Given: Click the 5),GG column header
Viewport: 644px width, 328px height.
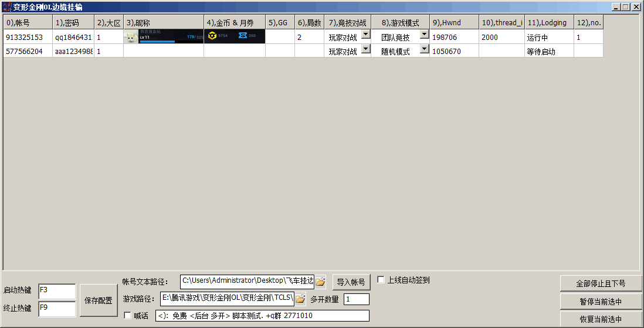Looking at the screenshot, I should (x=280, y=23).
